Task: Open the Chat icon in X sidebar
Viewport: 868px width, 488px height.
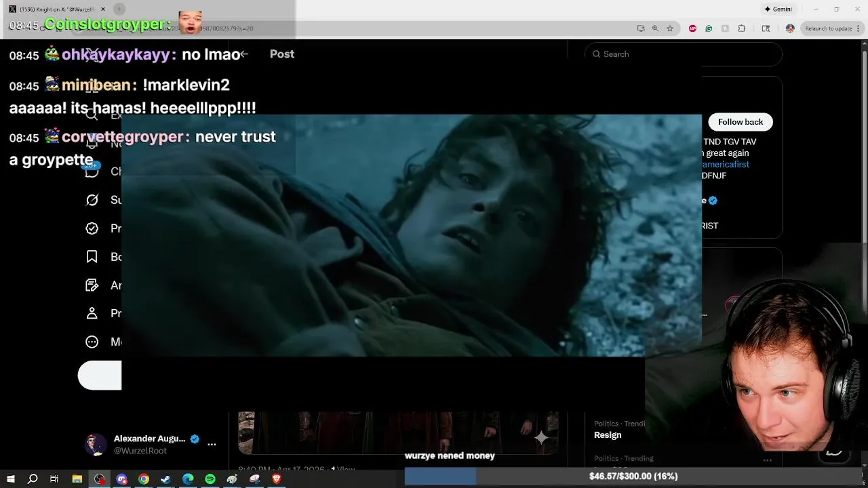Action: 92,171
